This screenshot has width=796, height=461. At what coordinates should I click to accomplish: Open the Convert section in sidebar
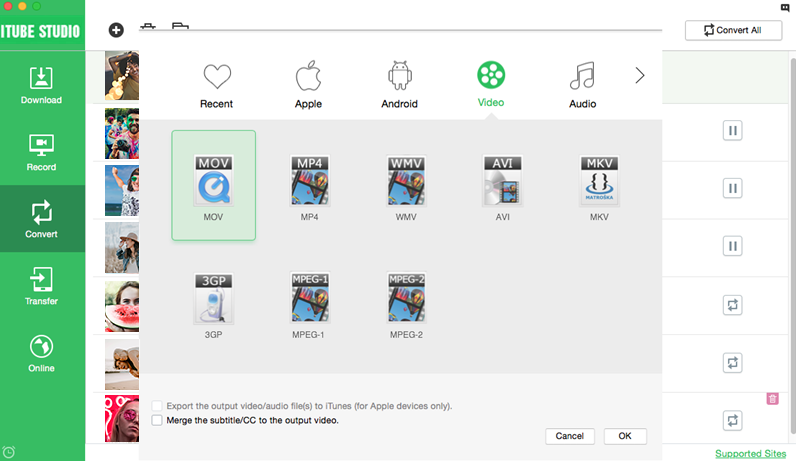coord(42,219)
